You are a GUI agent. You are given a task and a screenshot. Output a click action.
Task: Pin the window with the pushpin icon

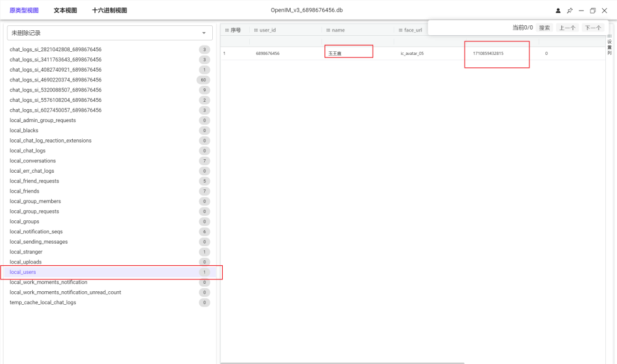569,10
